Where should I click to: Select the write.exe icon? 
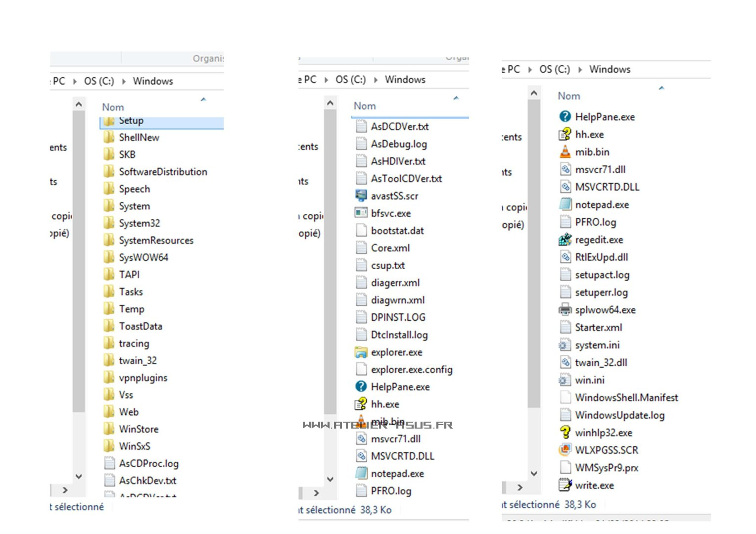pyautogui.click(x=565, y=485)
